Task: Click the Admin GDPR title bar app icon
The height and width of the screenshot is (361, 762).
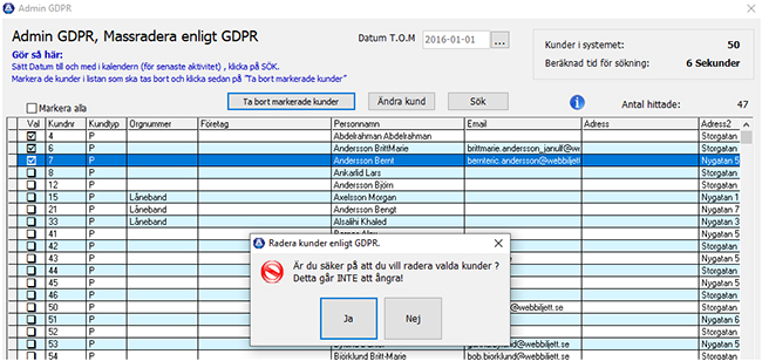Action: [x=8, y=8]
